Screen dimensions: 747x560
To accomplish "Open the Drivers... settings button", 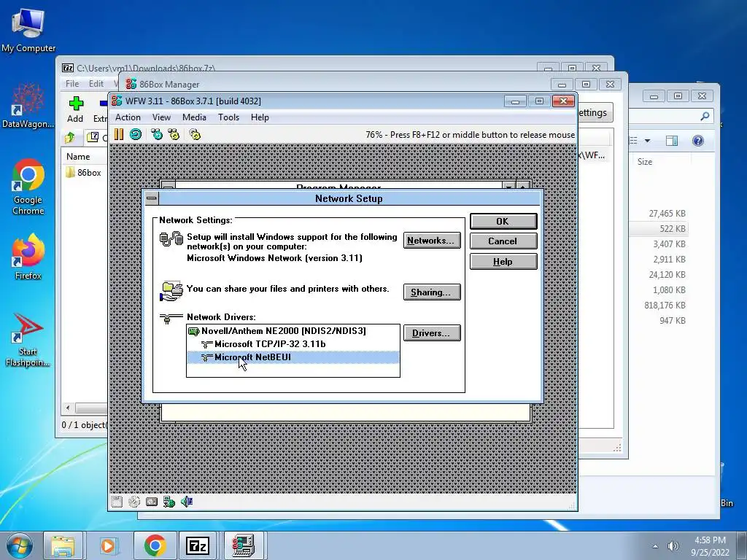I will [x=432, y=332].
